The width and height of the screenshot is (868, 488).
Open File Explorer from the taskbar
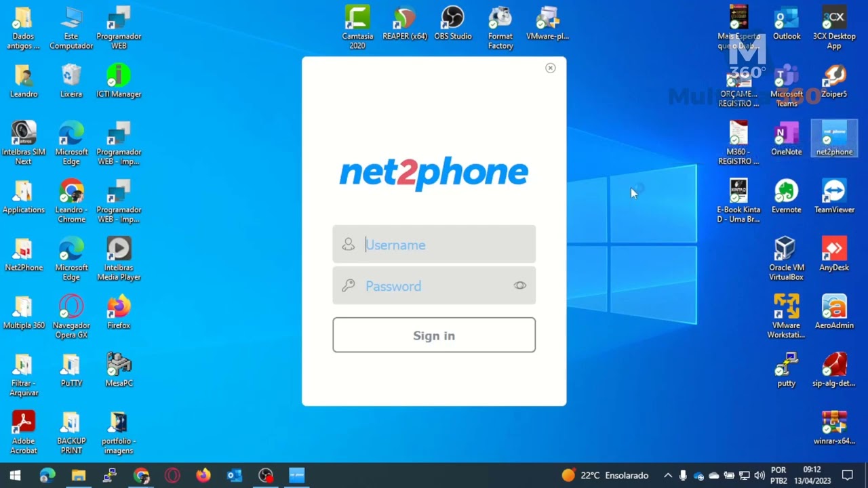coord(79,476)
